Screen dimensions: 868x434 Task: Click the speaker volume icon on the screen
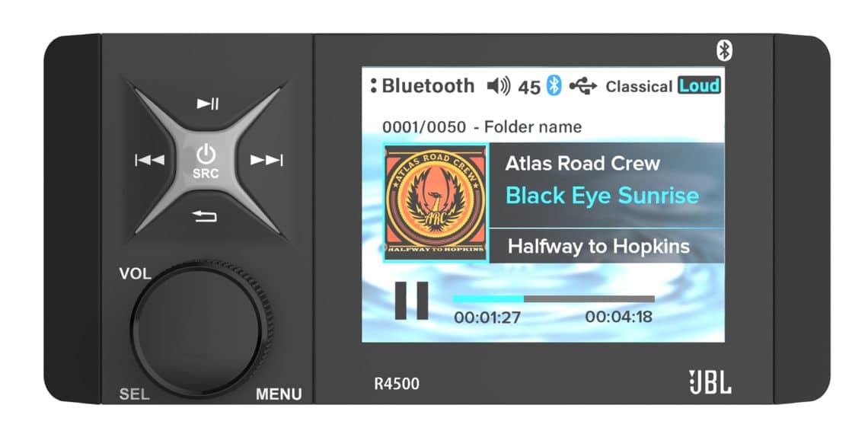click(498, 86)
